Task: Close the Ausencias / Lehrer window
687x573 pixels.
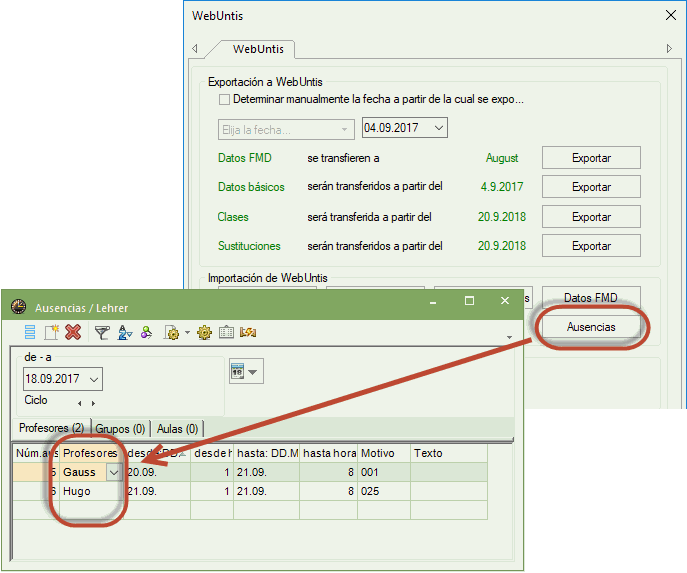Action: 505,301
